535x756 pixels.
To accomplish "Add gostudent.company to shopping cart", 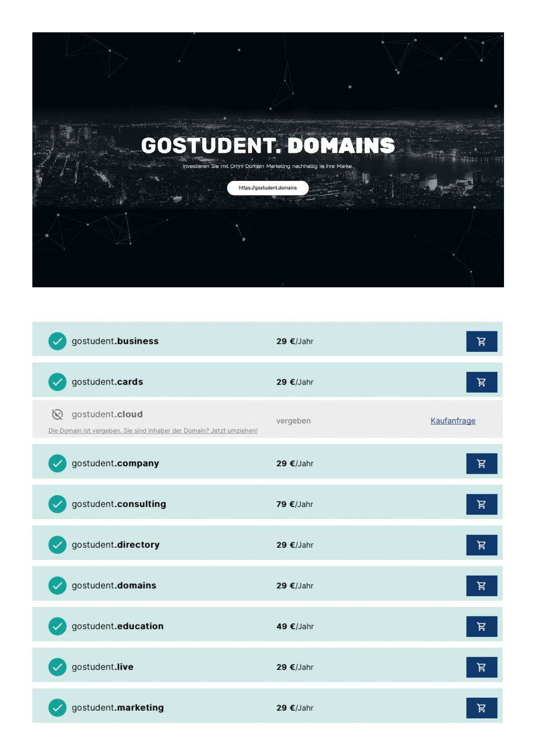I will click(x=481, y=463).
